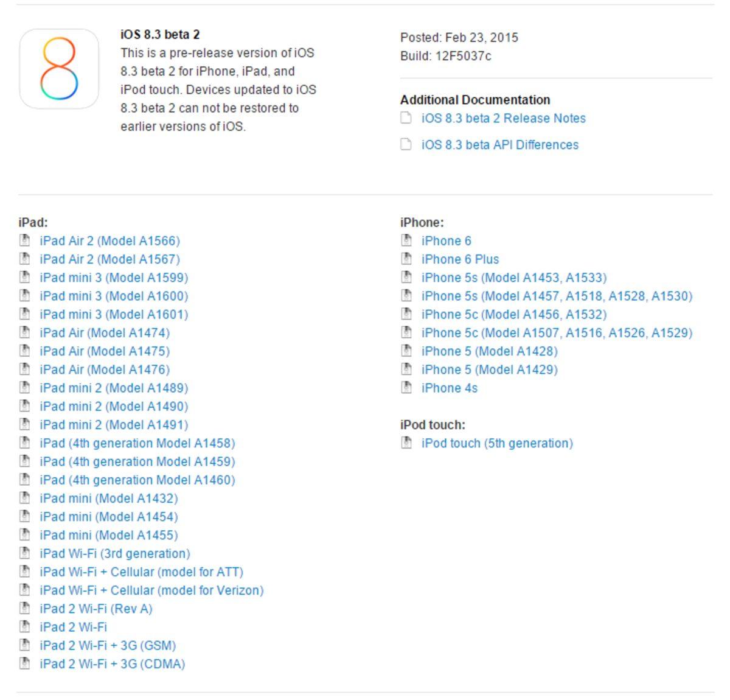The image size is (730, 700).
Task: Click the download icon next to iPhone 6
Action: [x=406, y=240]
